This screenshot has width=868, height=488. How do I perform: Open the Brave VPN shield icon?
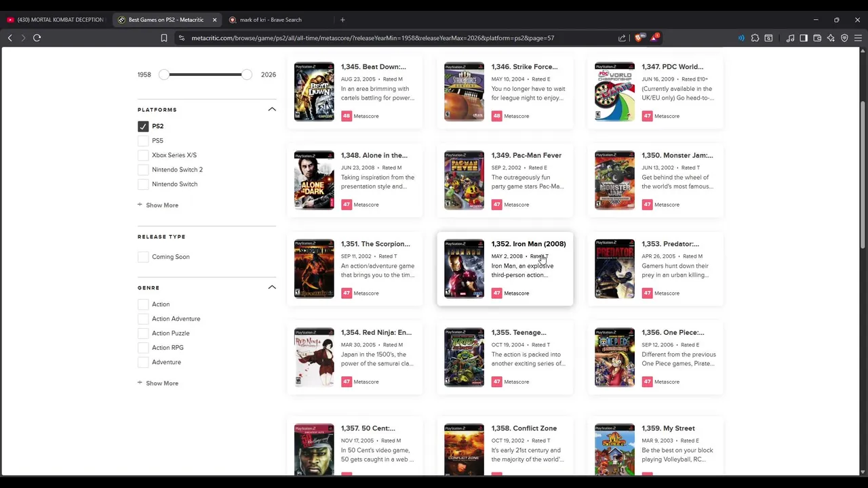[844, 38]
